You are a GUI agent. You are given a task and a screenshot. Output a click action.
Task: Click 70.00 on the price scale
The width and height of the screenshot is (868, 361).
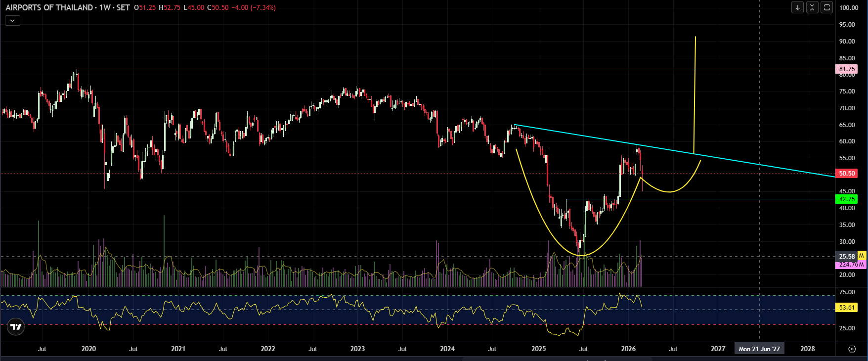847,108
